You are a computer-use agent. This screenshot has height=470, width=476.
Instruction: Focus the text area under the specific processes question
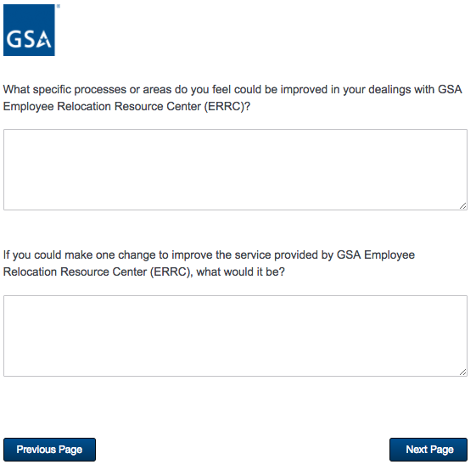pyautogui.click(x=235, y=170)
